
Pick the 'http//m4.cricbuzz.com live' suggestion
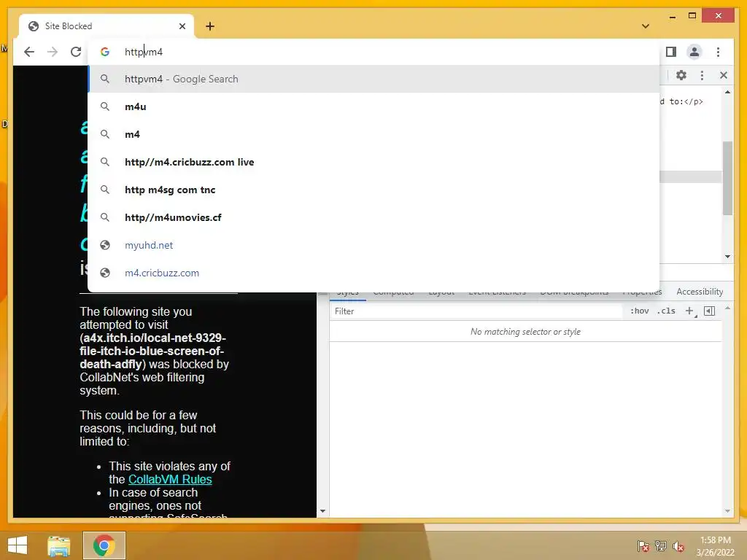click(x=374, y=162)
